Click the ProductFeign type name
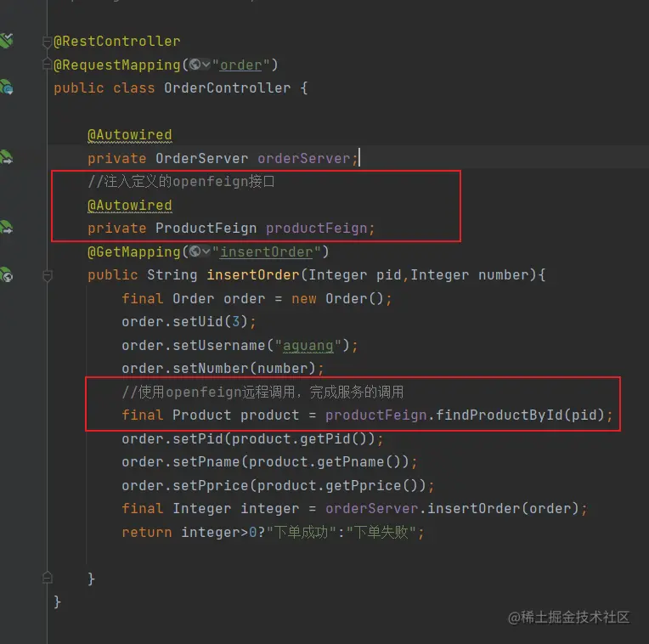Image resolution: width=649 pixels, height=644 pixels. (206, 229)
